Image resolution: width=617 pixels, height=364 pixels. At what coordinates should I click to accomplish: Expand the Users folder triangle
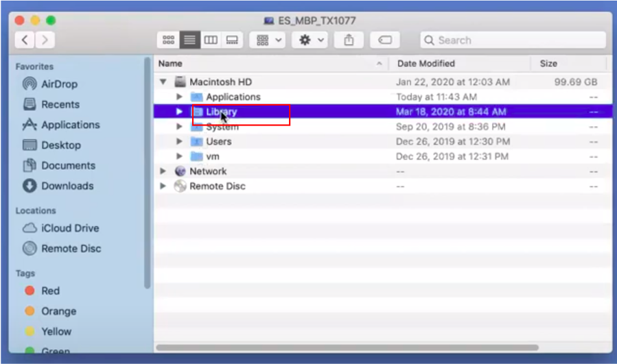tap(179, 141)
